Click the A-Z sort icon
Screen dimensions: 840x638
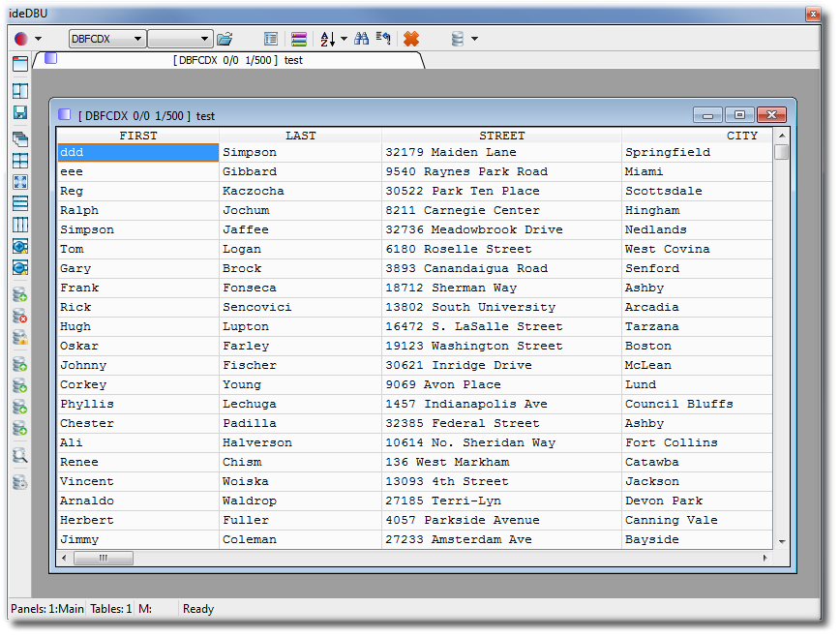[327, 39]
